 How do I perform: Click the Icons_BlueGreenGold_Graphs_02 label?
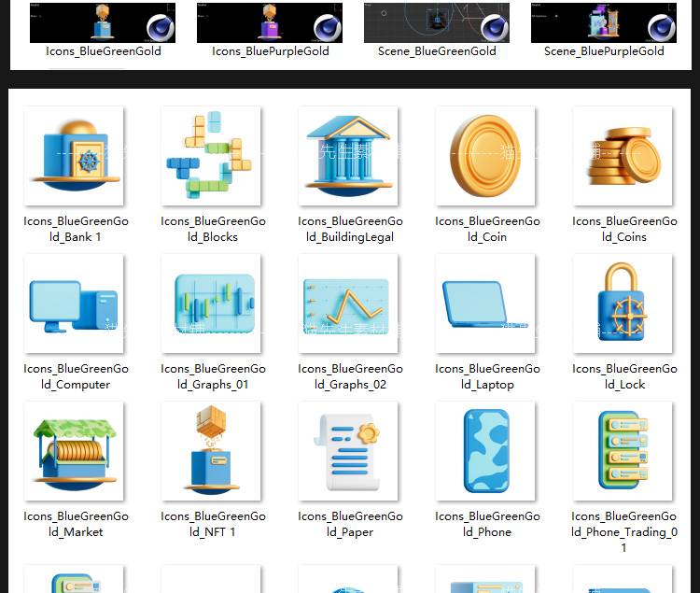point(350,376)
